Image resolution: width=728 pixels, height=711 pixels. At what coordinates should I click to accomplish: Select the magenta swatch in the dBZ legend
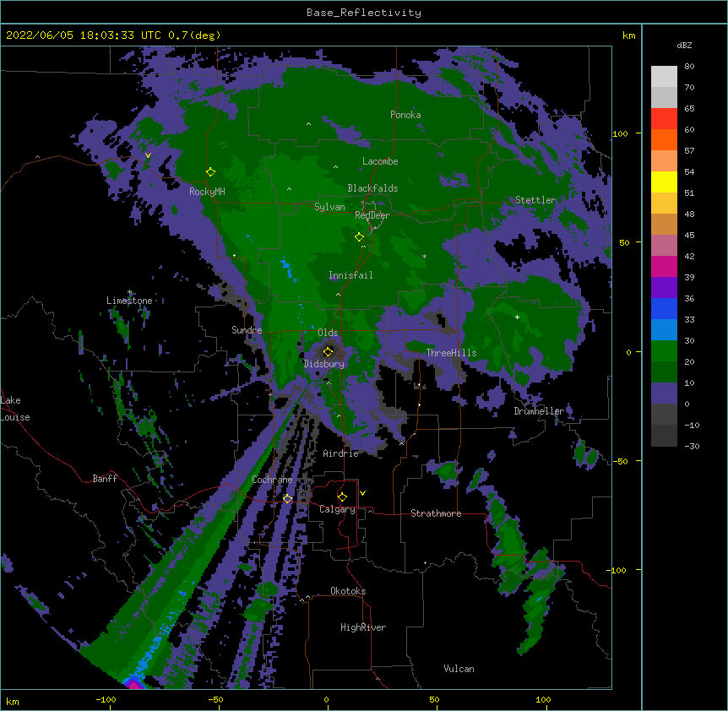(664, 266)
